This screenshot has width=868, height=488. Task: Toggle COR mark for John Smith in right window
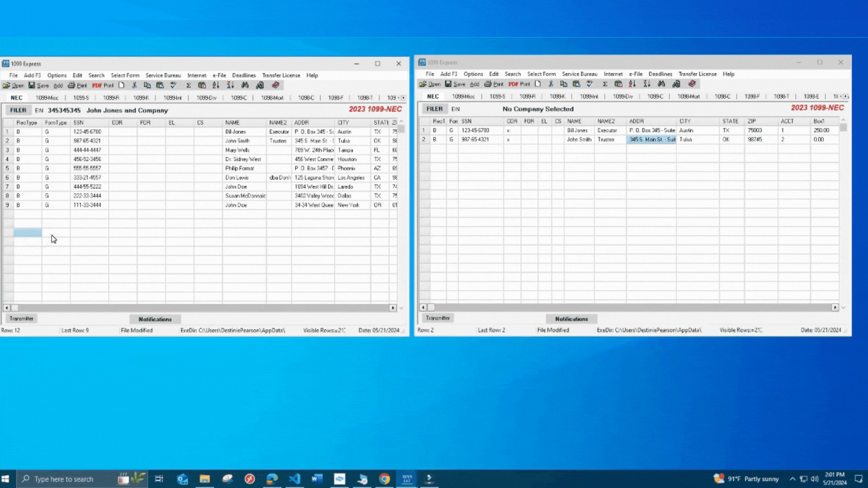tap(511, 140)
